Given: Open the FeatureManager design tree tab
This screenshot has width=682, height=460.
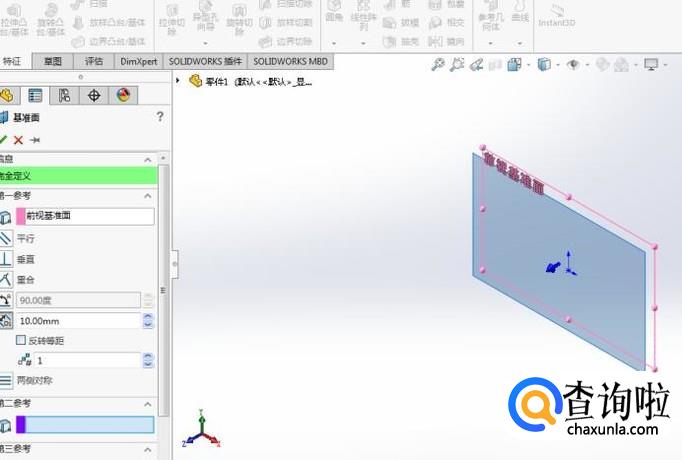Looking at the screenshot, I should [x=8, y=95].
